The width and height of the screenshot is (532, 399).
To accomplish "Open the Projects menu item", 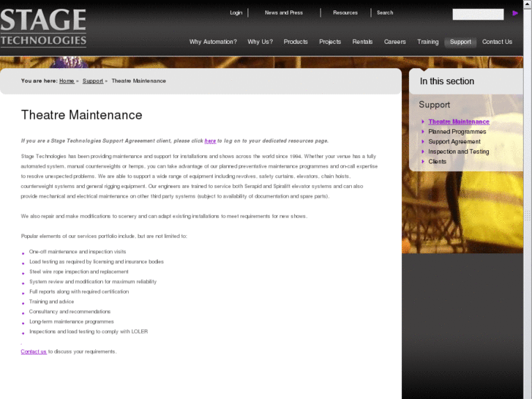I will click(330, 42).
